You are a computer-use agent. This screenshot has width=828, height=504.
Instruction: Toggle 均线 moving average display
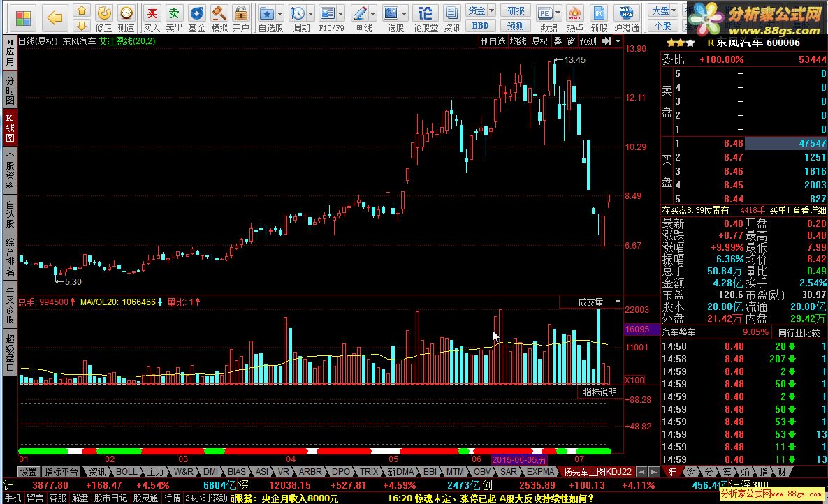tap(518, 41)
